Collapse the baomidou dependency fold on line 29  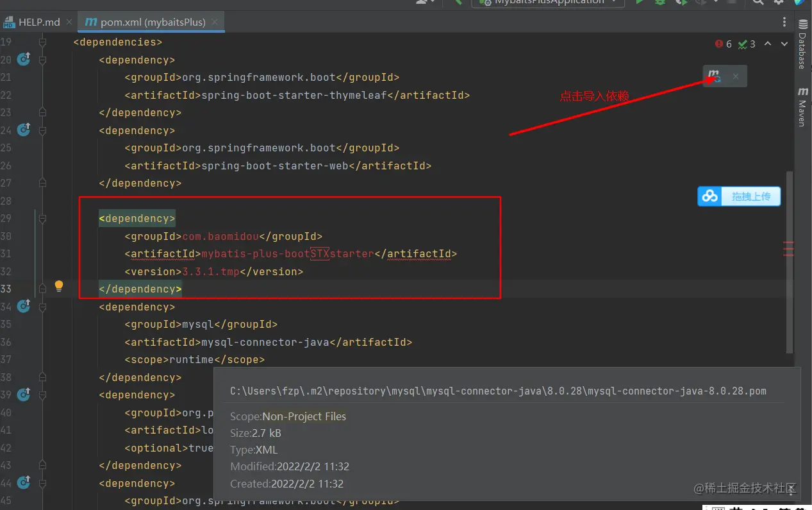(x=42, y=219)
